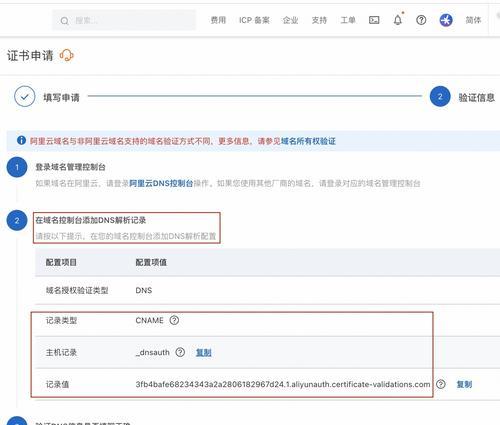This screenshot has height=425, width=500.
Task: Click the 记录值 label
Action: point(57,384)
